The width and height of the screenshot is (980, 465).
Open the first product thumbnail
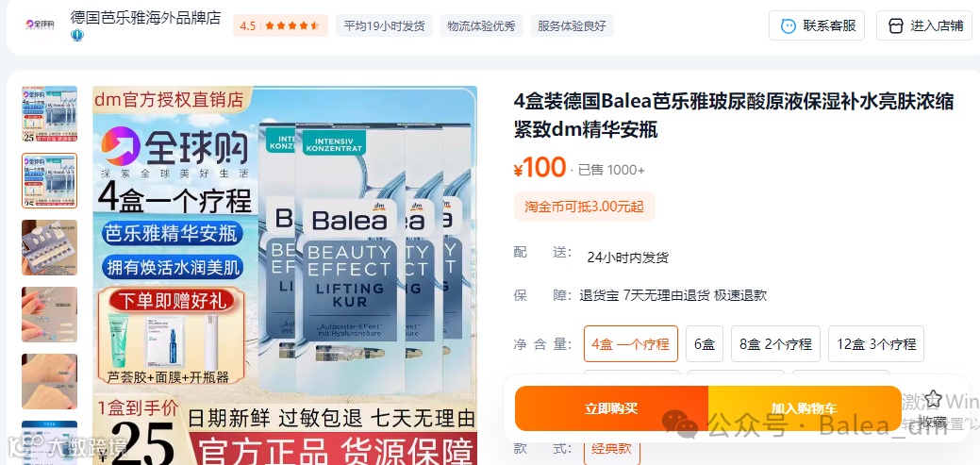tap(49, 114)
